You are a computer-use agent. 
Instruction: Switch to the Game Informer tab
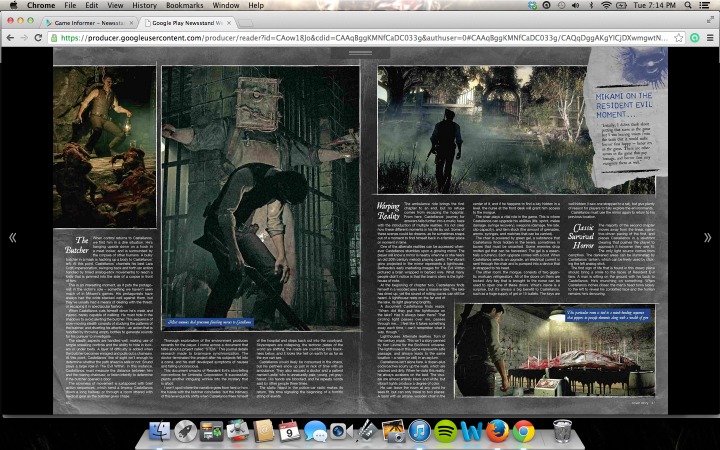click(x=90, y=22)
